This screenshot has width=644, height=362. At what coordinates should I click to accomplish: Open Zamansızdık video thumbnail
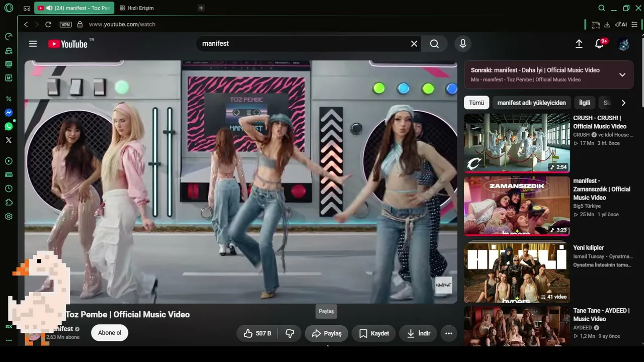click(x=517, y=206)
